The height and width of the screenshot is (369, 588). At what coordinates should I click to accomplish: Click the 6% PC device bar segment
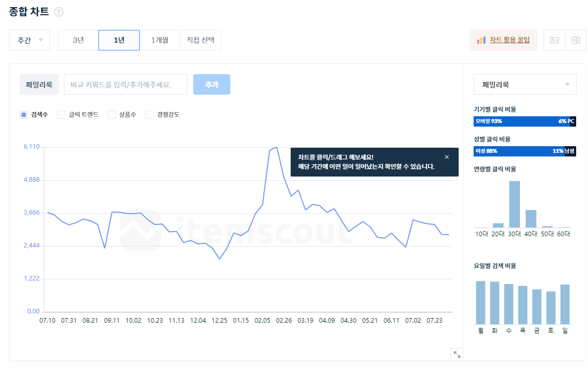573,121
